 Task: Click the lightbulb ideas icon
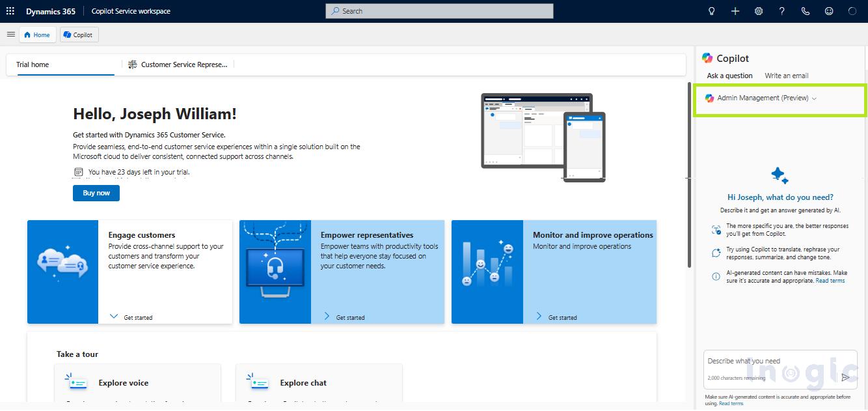coord(712,11)
